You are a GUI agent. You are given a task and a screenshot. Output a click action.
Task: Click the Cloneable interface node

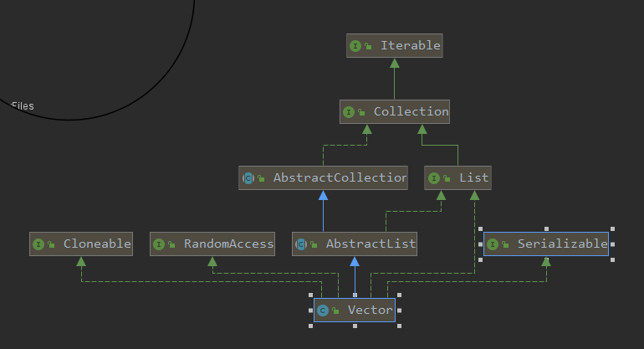pos(81,244)
